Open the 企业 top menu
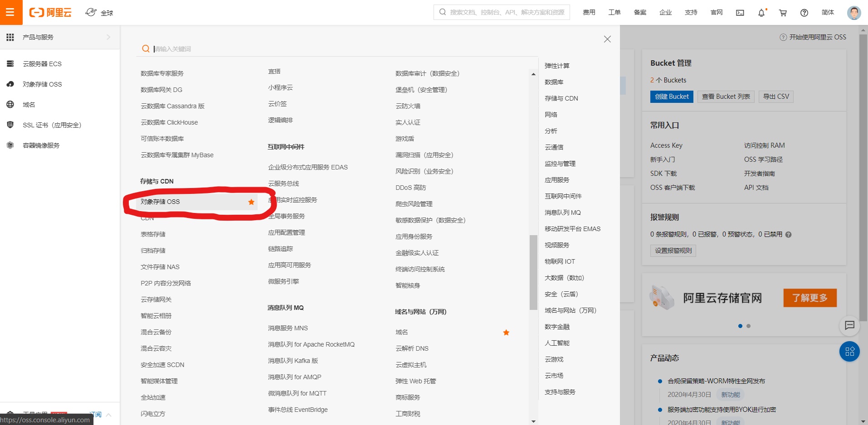868x425 pixels. [665, 13]
